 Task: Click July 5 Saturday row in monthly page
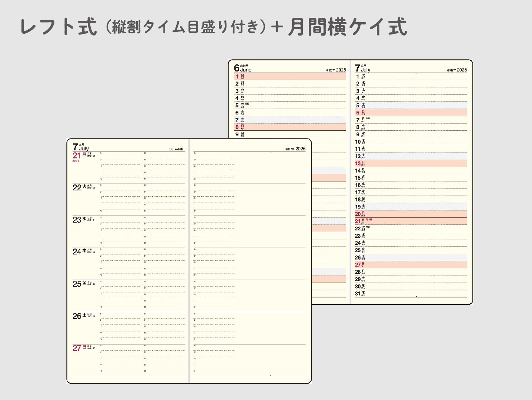pyautogui.click(x=411, y=105)
